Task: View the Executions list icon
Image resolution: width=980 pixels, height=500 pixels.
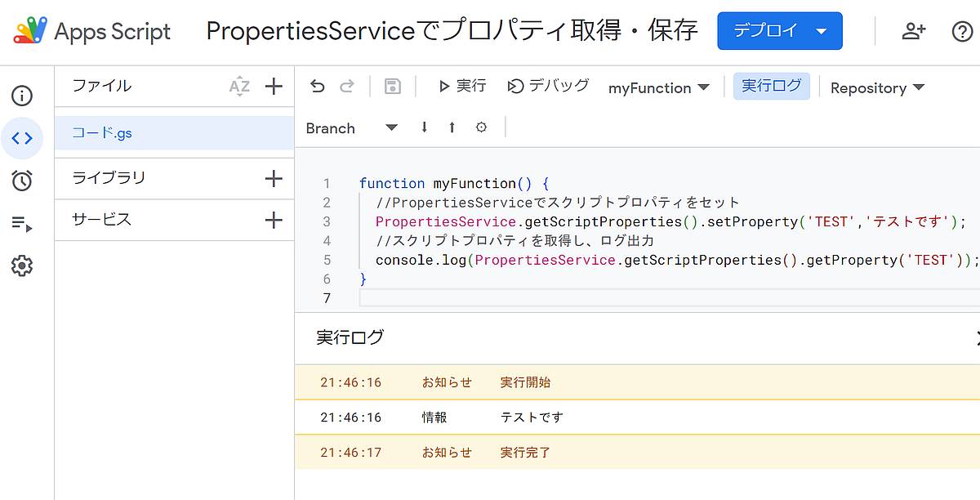Action: pyautogui.click(x=22, y=221)
